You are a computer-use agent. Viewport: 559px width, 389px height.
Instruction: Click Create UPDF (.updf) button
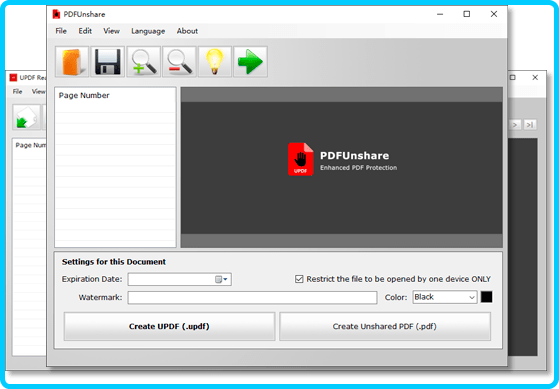pos(169,326)
